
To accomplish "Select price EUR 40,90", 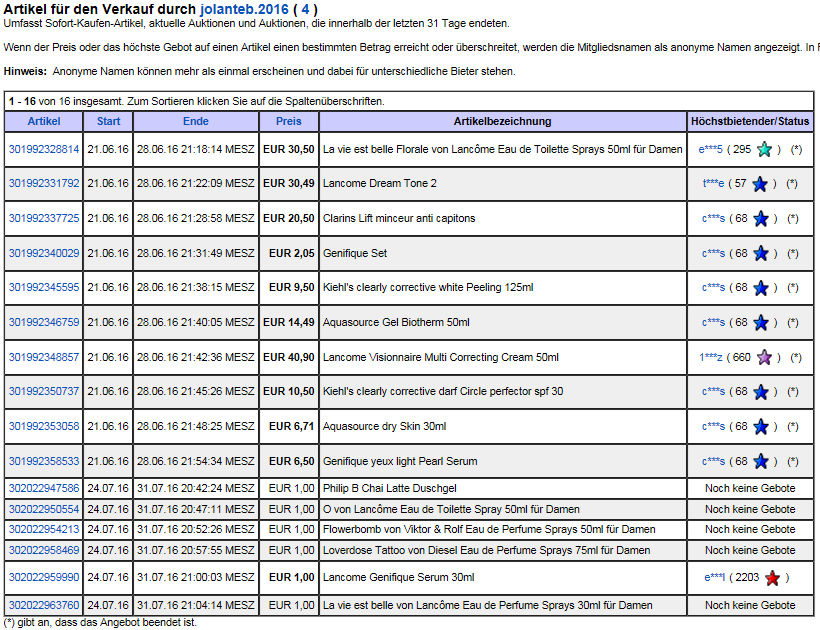I will (x=289, y=358).
